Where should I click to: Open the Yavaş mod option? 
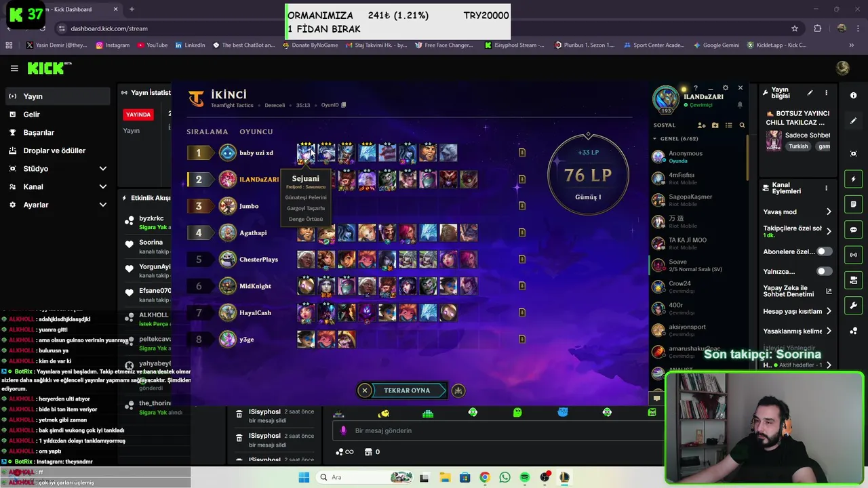(797, 211)
